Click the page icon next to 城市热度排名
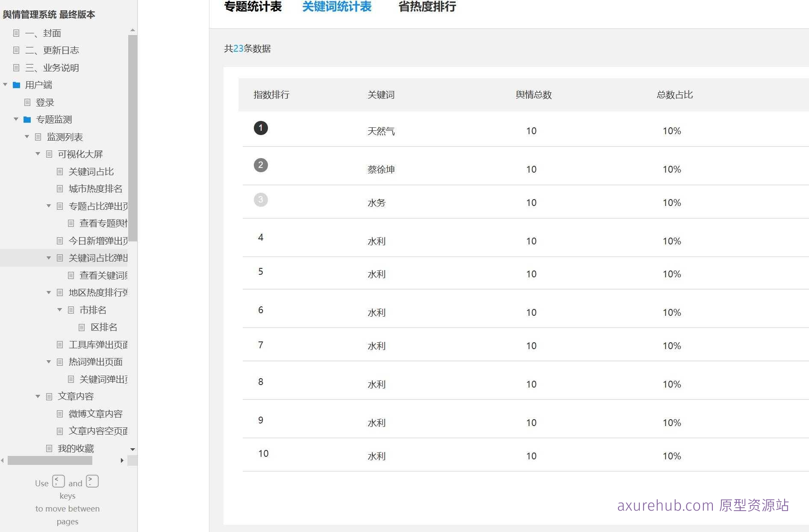 coord(59,188)
